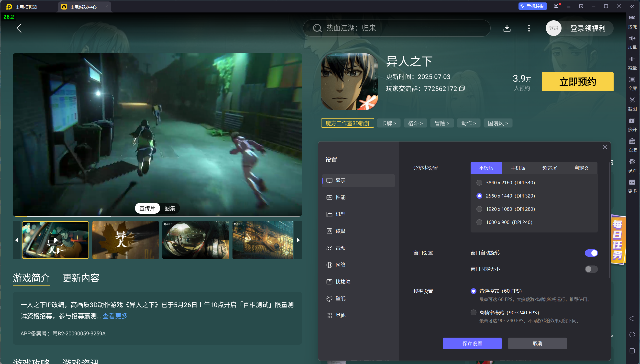
Task: Select 1920 x 1080 resolution option
Action: click(x=479, y=209)
